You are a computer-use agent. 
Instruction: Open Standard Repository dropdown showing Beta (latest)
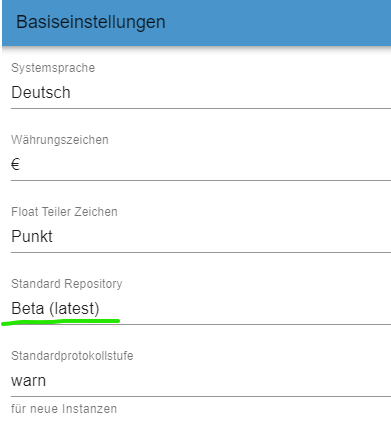(201, 309)
